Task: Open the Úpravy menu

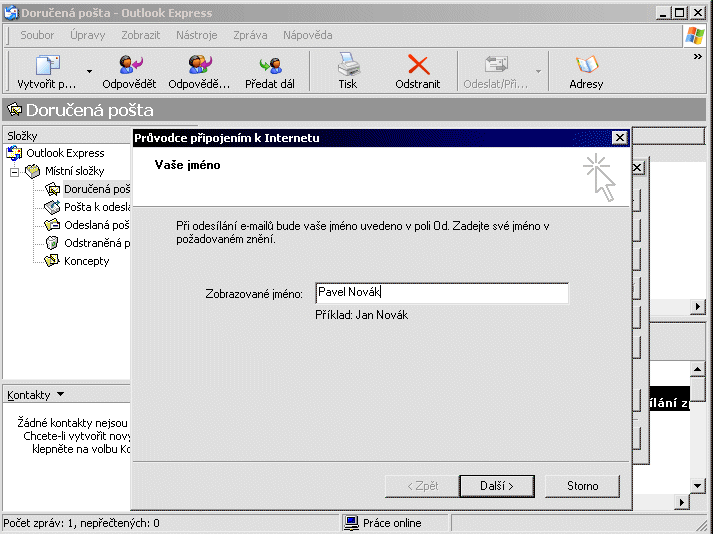Action: coord(87,35)
